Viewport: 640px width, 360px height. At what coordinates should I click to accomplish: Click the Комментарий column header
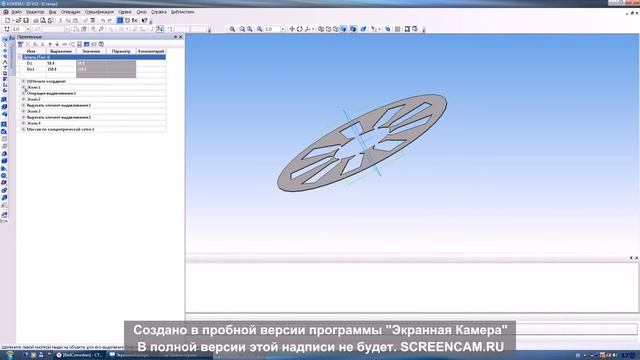pyautogui.click(x=151, y=51)
